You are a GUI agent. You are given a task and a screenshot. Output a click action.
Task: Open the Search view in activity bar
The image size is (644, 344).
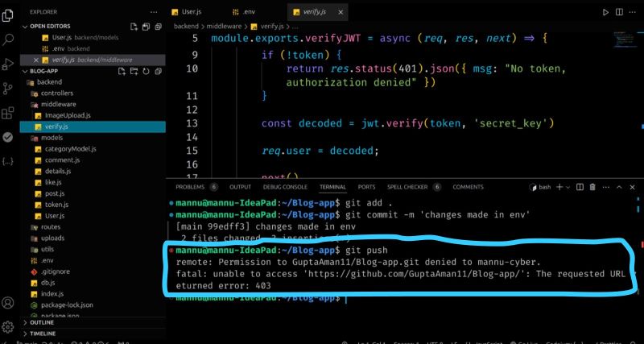(7, 39)
